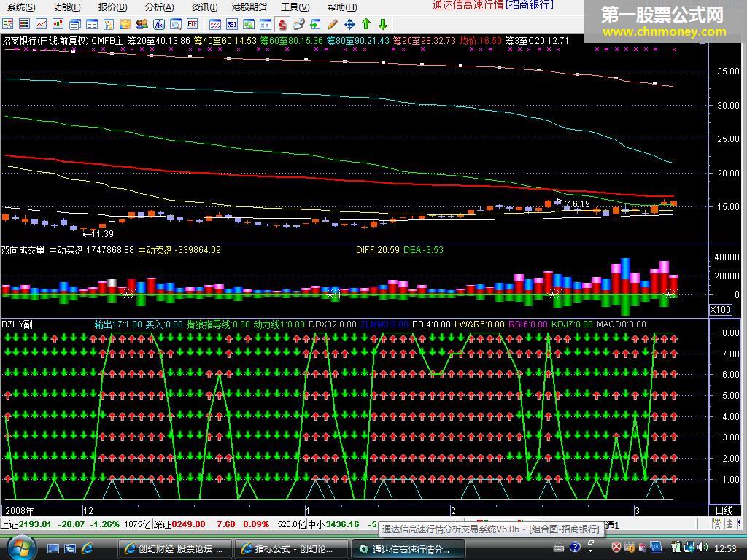Click the 中小 index value 3436.16
This screenshot has width=747, height=560.
click(x=343, y=524)
